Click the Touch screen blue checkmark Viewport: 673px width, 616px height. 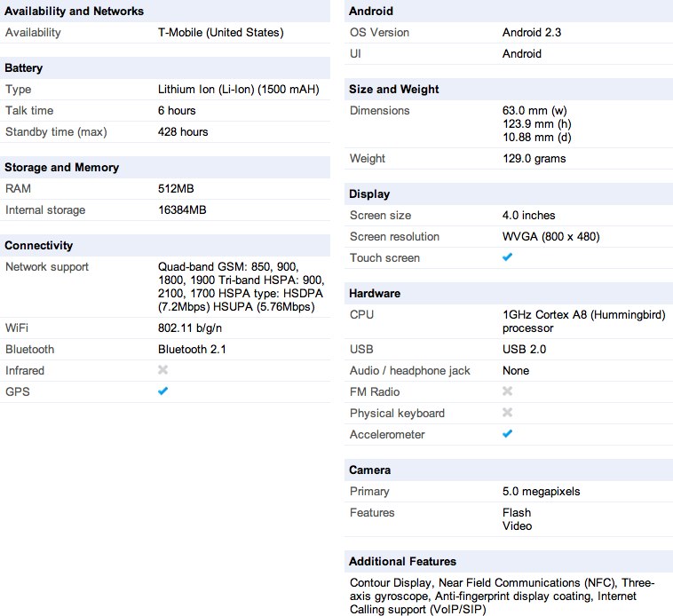(508, 257)
